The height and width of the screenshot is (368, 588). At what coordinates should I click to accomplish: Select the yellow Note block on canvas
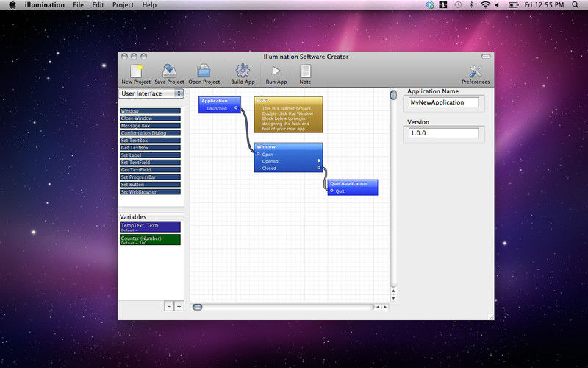coord(288,115)
